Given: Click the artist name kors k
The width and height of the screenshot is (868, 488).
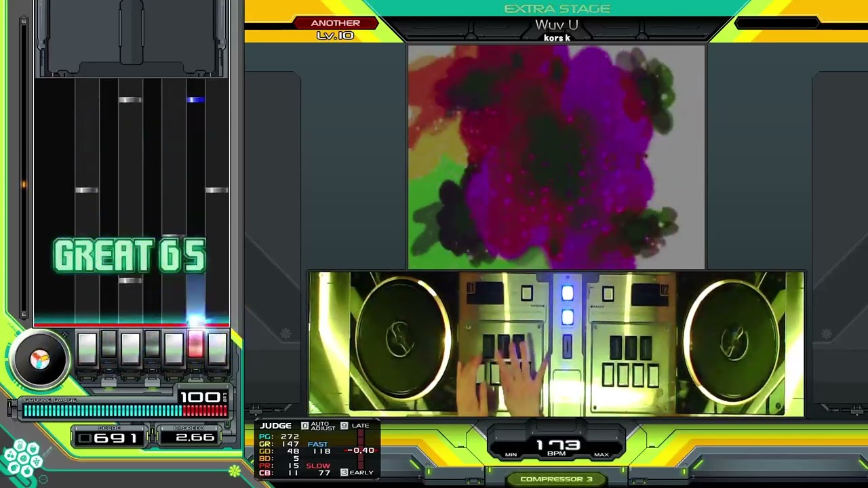Looking at the screenshot, I should point(557,38).
